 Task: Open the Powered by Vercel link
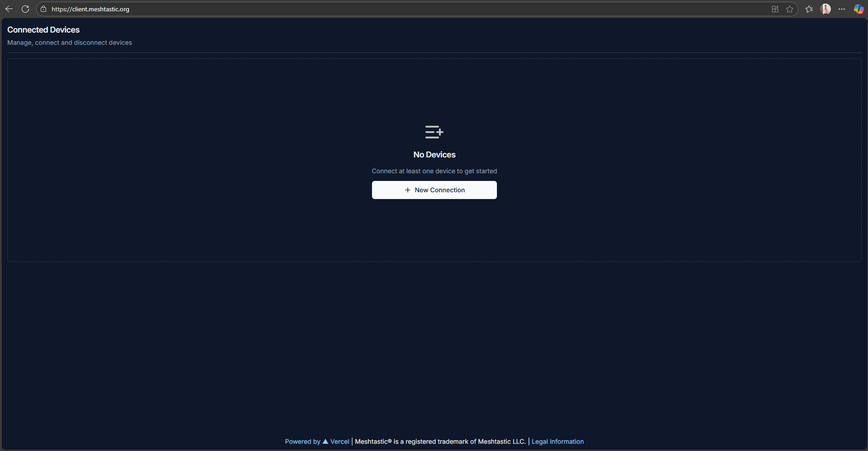pyautogui.click(x=317, y=442)
